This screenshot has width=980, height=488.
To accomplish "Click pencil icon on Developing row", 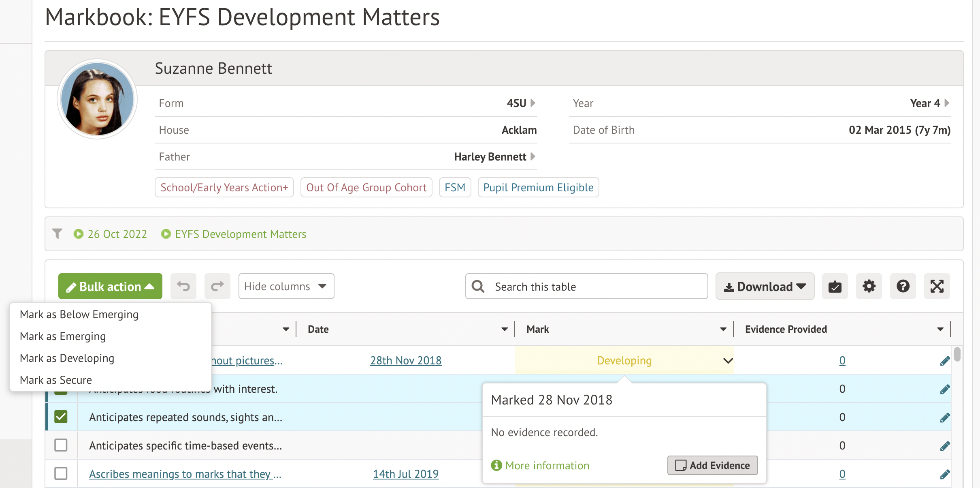I will (945, 361).
